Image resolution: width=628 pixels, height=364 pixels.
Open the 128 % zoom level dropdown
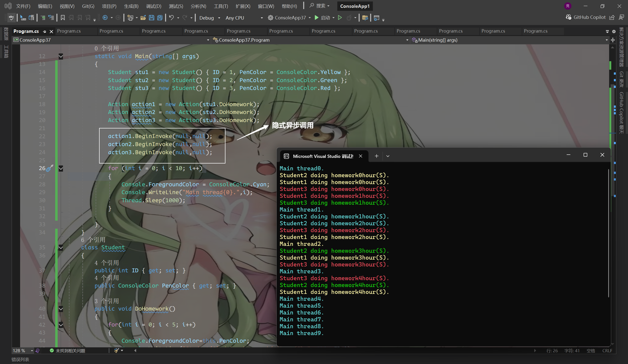tap(23, 351)
